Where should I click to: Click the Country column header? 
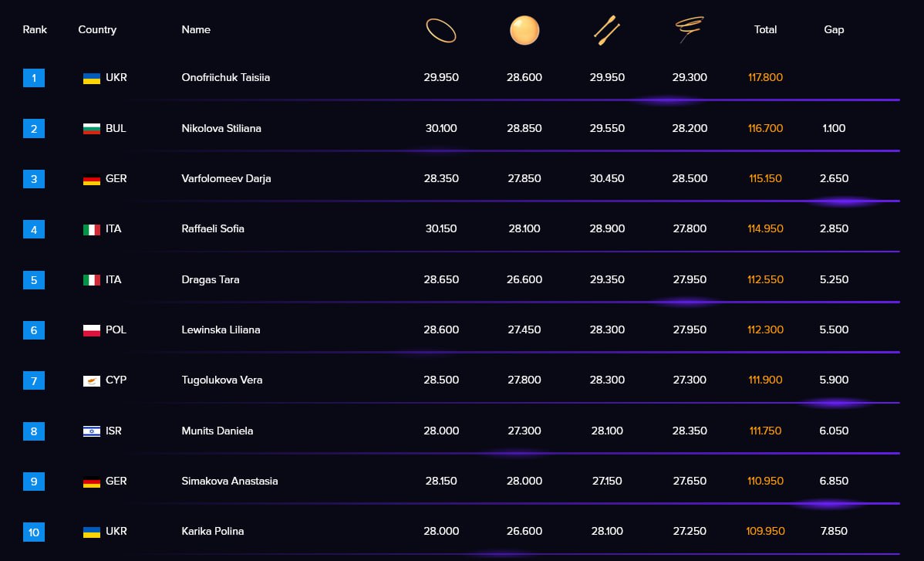coord(97,29)
